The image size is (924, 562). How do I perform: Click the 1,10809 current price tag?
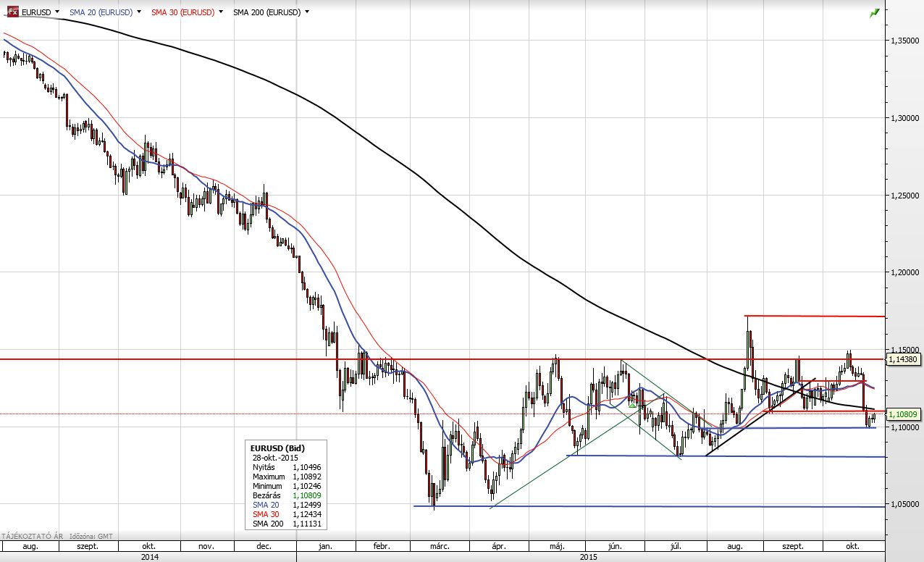[904, 414]
